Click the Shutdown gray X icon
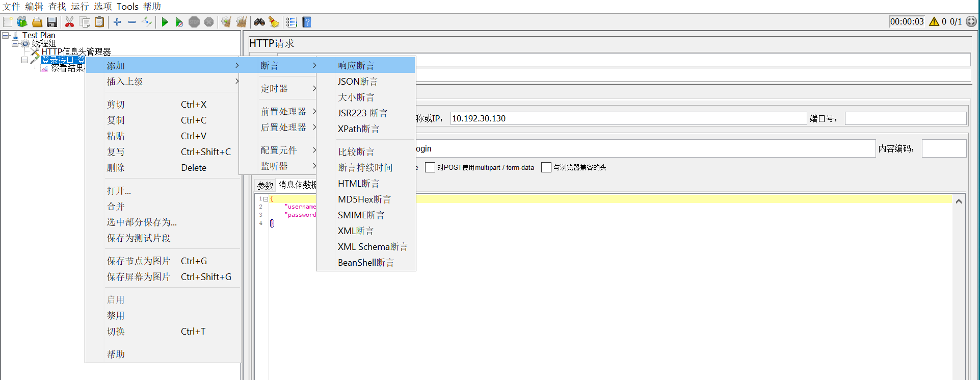Image resolution: width=980 pixels, height=380 pixels. tap(209, 22)
